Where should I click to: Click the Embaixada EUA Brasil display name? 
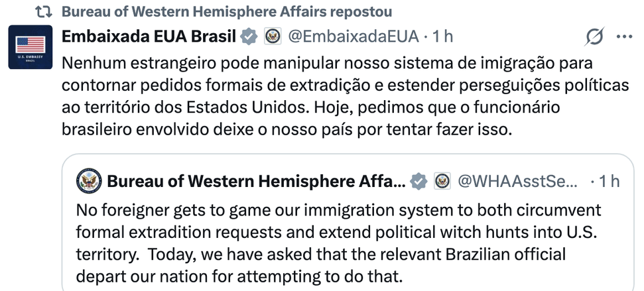coord(149,38)
